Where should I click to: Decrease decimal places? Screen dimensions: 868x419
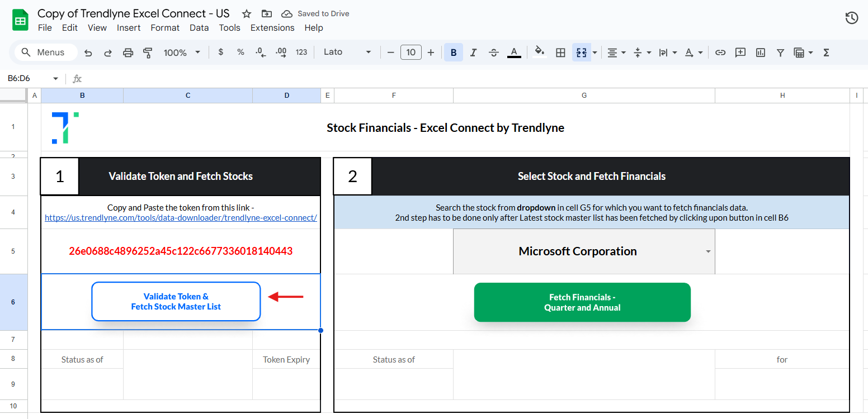(x=260, y=52)
